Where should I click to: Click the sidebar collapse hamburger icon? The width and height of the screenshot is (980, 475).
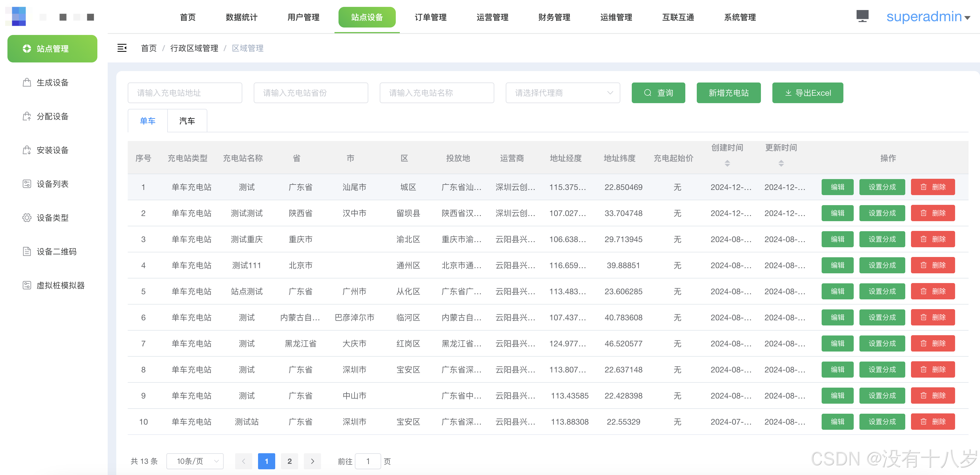point(122,48)
